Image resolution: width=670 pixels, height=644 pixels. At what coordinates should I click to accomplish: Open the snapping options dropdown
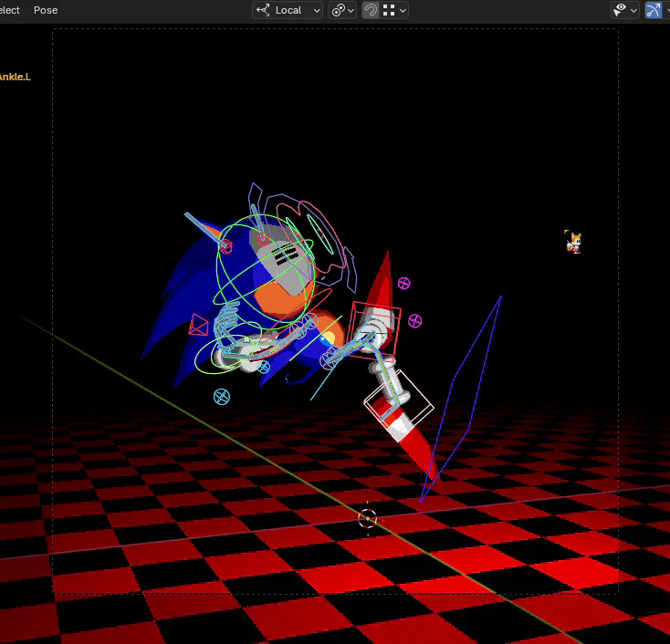394,10
